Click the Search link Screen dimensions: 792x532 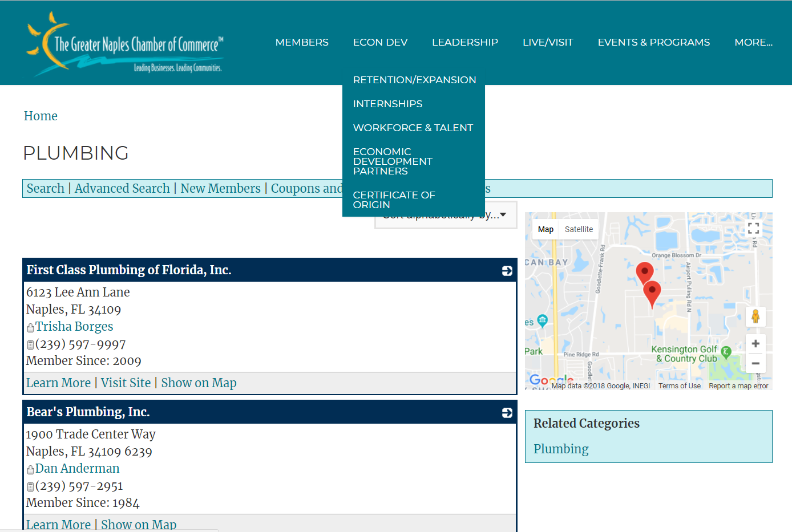tap(46, 188)
